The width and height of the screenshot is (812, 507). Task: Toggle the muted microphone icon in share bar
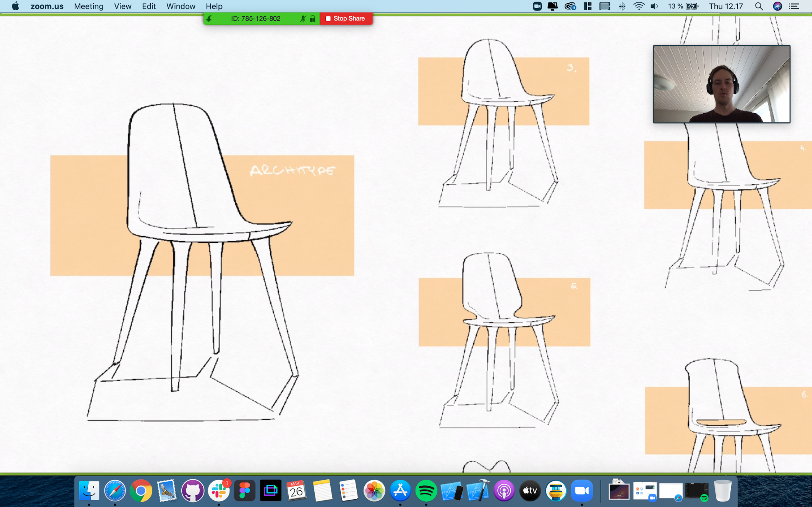pos(303,19)
